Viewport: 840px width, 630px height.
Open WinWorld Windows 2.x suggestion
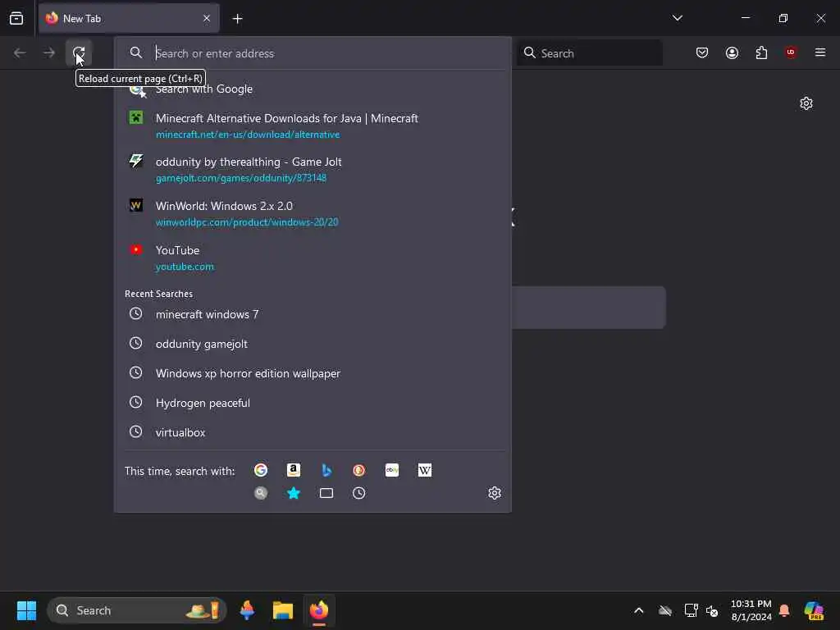click(313, 214)
